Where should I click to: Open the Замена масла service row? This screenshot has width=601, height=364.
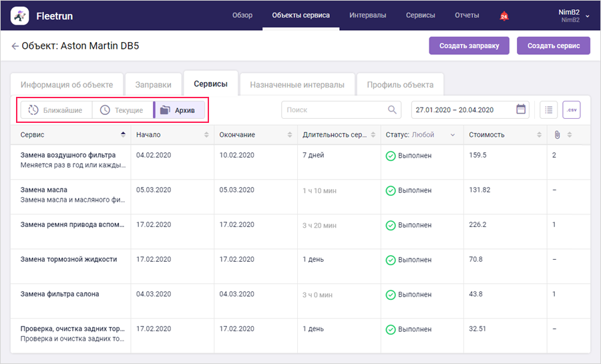[300, 196]
